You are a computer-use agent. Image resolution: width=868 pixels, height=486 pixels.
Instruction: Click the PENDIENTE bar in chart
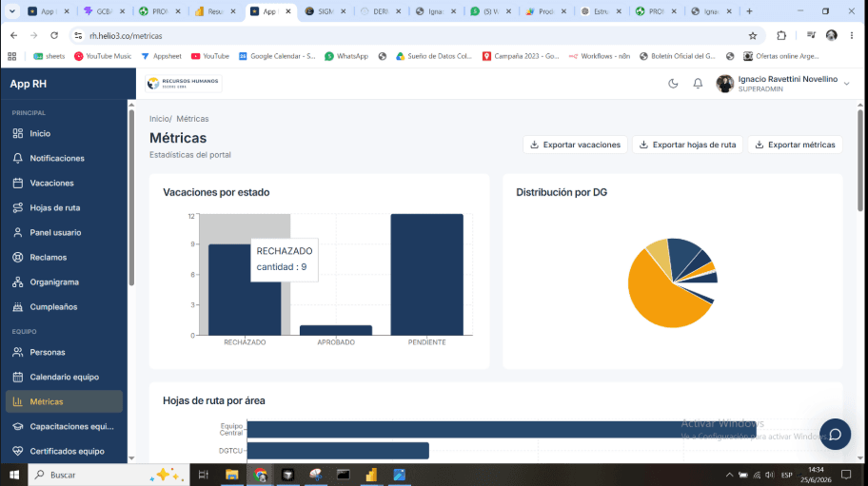point(426,274)
